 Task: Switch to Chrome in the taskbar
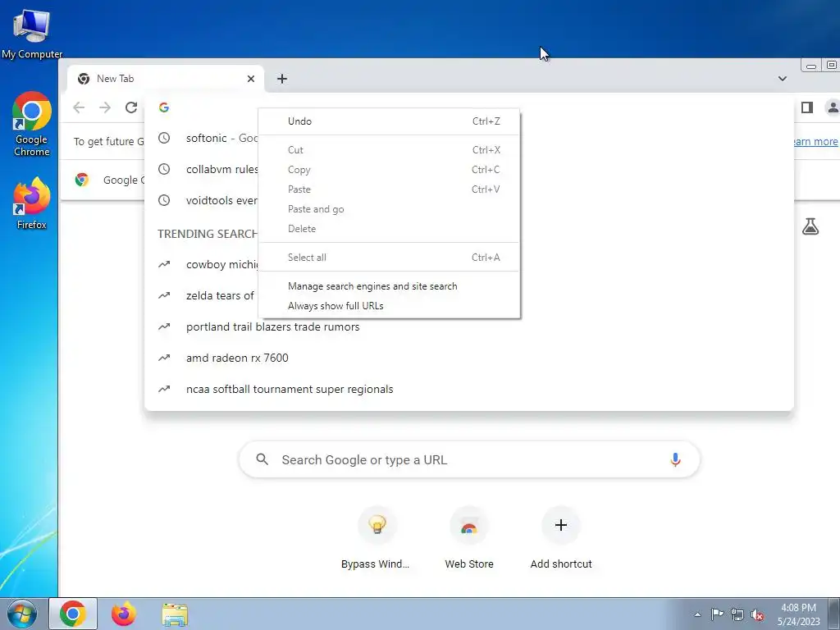[x=73, y=614]
